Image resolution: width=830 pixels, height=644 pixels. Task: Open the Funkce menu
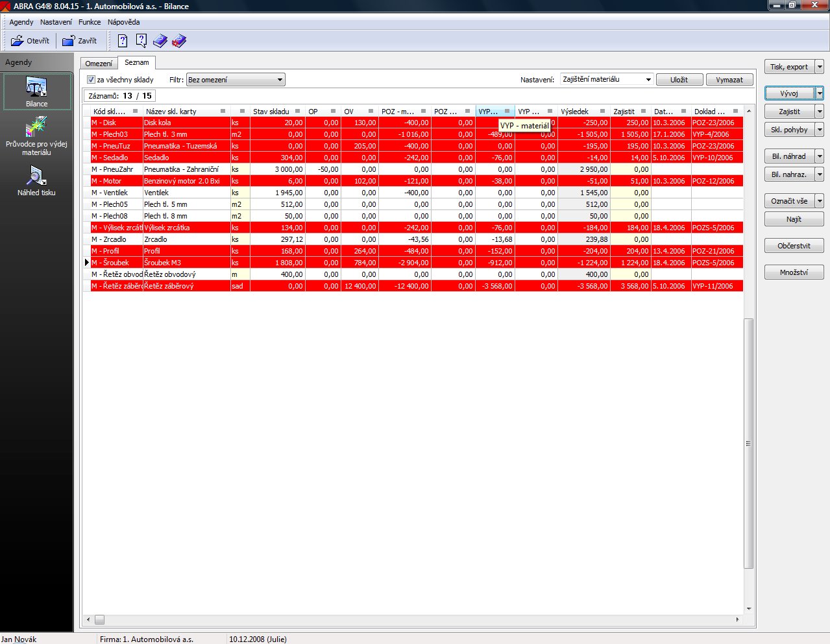pyautogui.click(x=90, y=22)
